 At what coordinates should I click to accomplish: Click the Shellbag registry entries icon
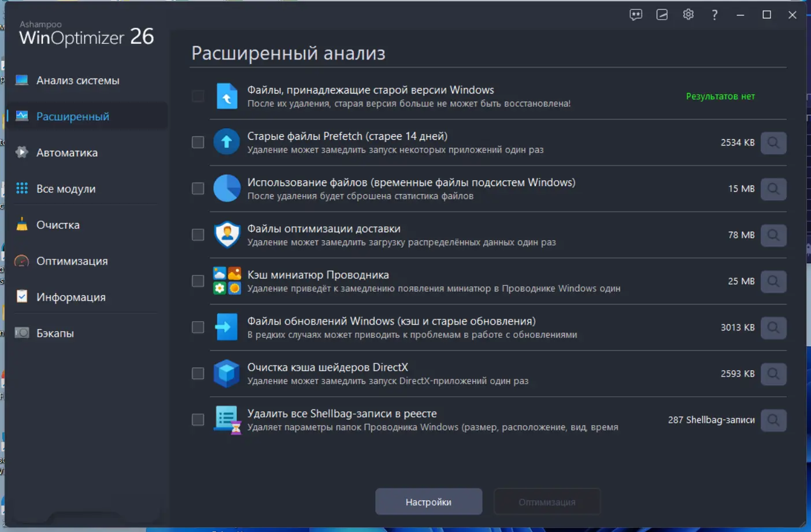(227, 420)
